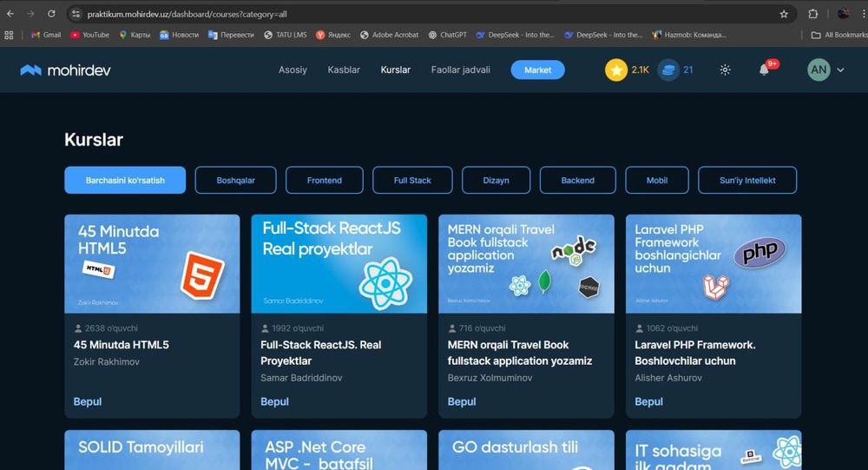The image size is (868, 470).
Task: Open Full-Stack ReactJS course thumbnail
Action: click(339, 264)
